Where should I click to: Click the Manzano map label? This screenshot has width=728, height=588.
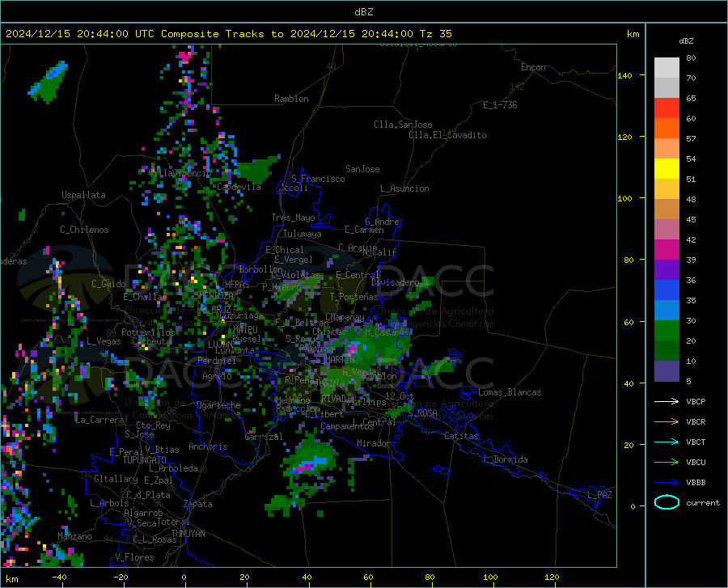click(74, 536)
